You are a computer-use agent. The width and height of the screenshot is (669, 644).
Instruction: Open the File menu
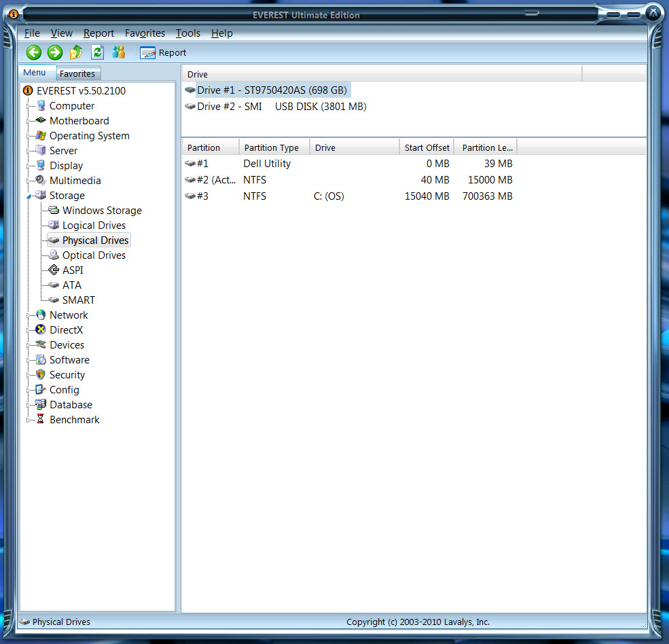coord(32,33)
